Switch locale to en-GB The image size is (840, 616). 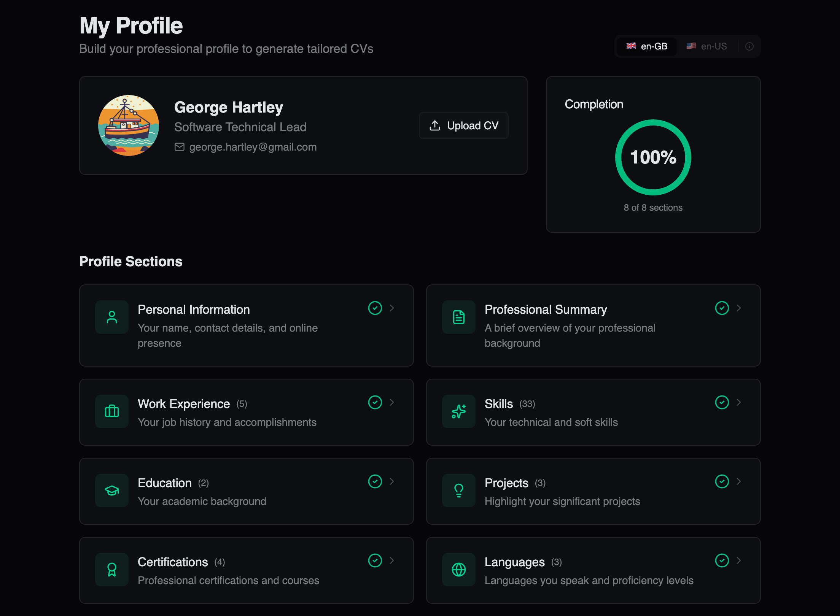click(647, 46)
